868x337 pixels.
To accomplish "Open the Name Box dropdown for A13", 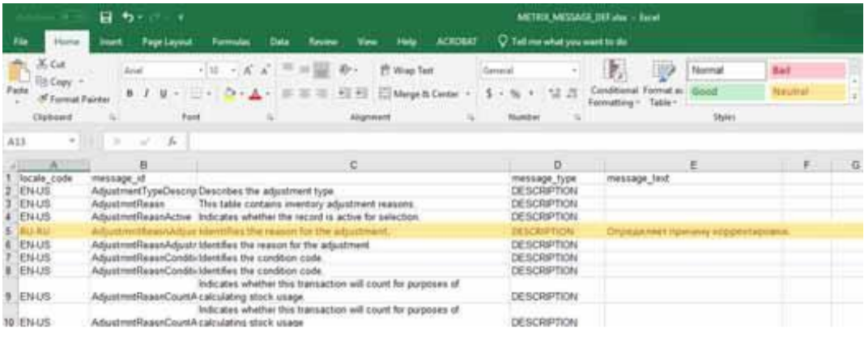I will click(x=74, y=143).
